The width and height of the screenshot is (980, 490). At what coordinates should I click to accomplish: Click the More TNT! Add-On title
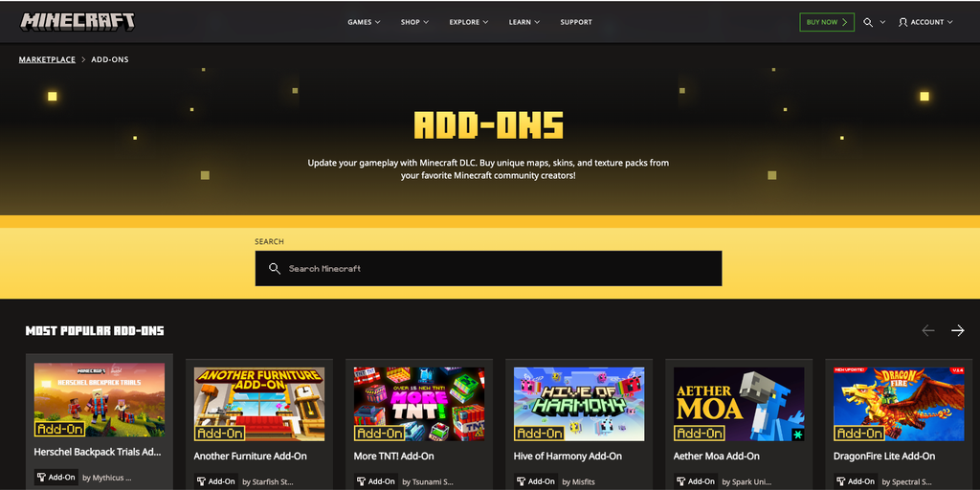tap(393, 457)
